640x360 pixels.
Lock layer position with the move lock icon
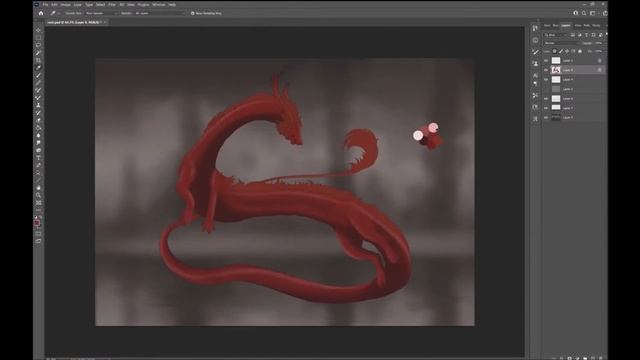click(567, 51)
